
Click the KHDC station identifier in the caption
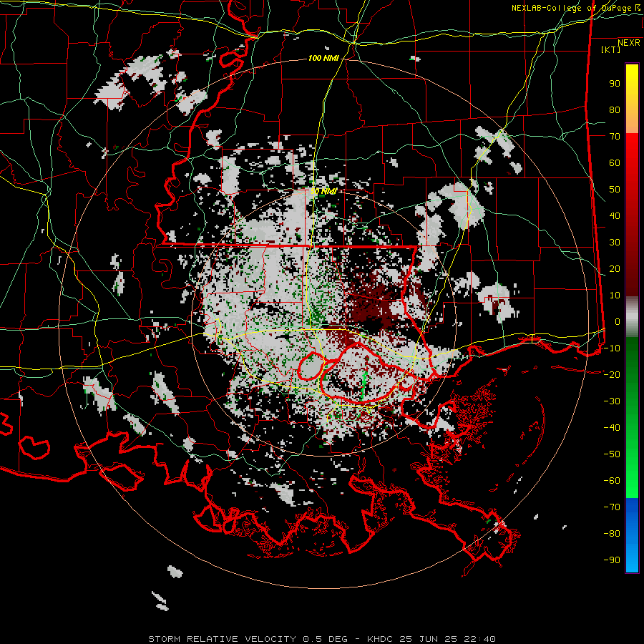(x=381, y=639)
